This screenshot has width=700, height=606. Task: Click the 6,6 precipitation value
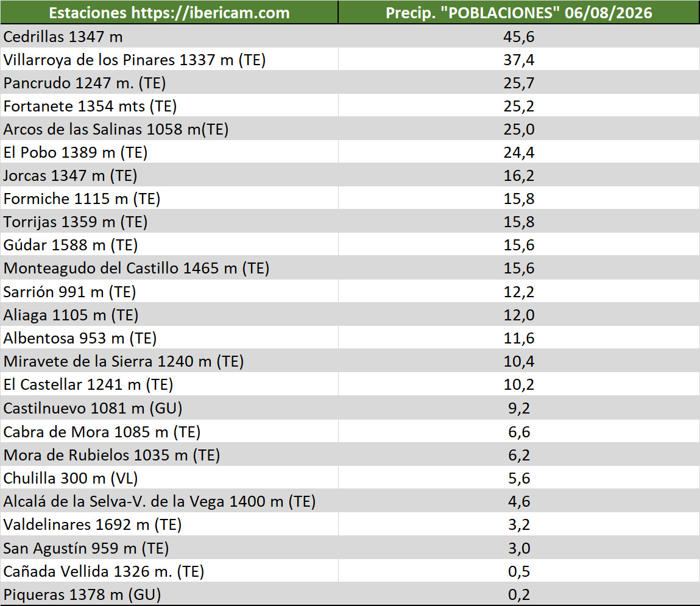coord(518,432)
